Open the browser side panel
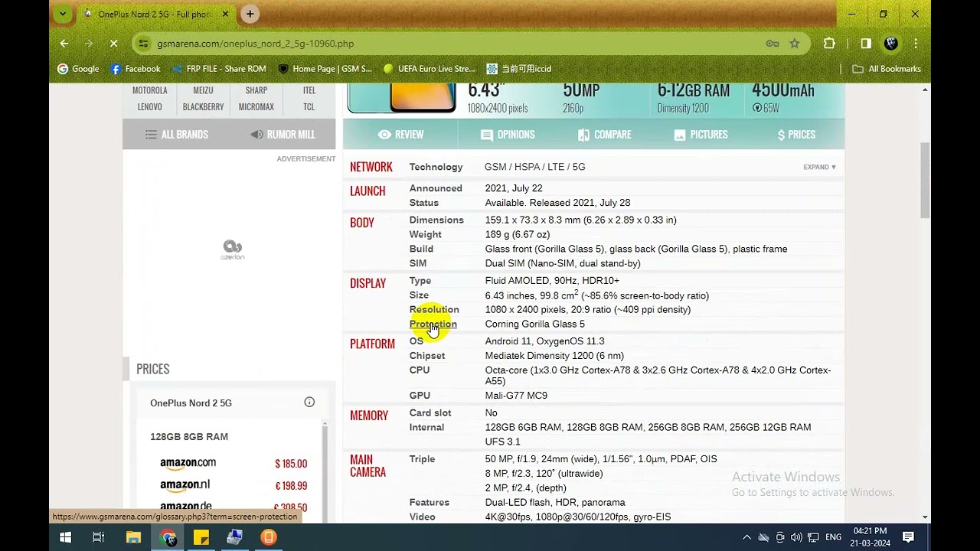The height and width of the screenshot is (551, 980). (x=866, y=44)
